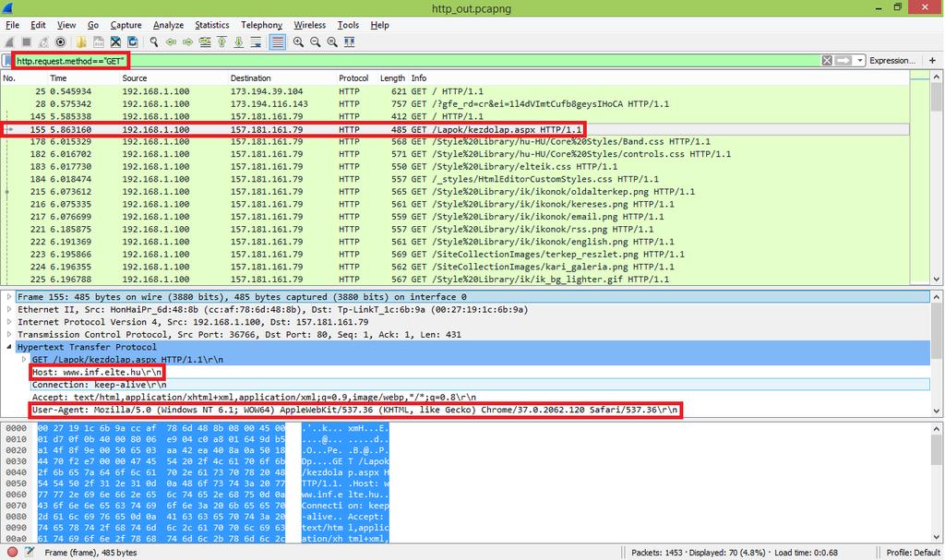Screen dimensions: 945x560
Task: Click the Expression... button
Action: (892, 60)
